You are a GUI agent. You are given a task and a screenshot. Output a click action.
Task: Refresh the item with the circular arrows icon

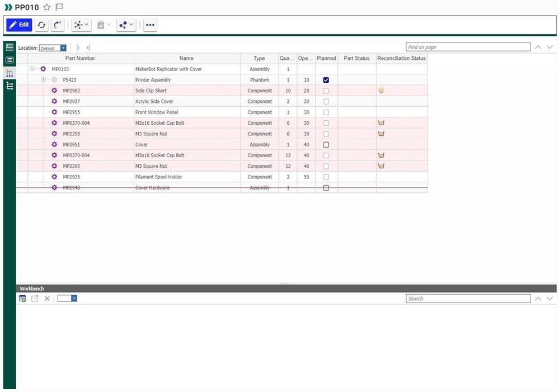tap(42, 25)
